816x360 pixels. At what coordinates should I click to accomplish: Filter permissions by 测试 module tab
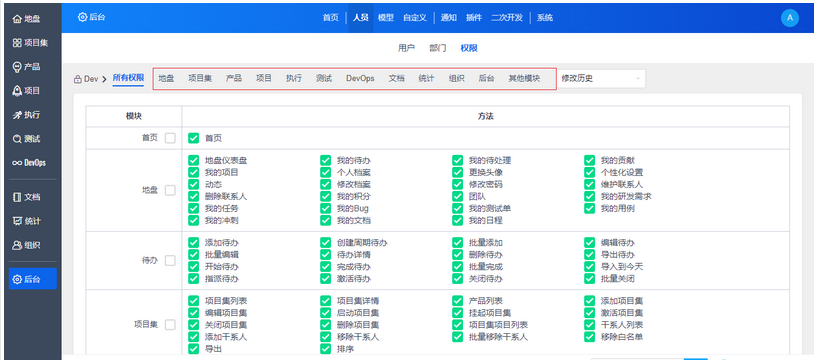pos(324,79)
